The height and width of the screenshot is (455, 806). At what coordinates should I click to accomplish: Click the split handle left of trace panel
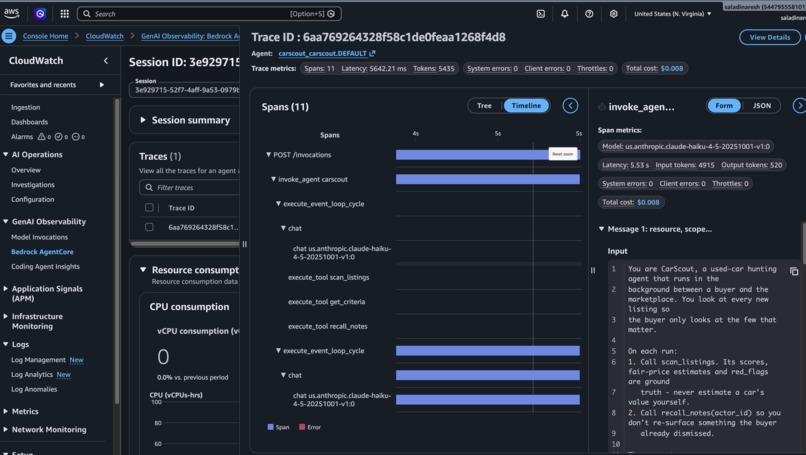click(x=245, y=244)
